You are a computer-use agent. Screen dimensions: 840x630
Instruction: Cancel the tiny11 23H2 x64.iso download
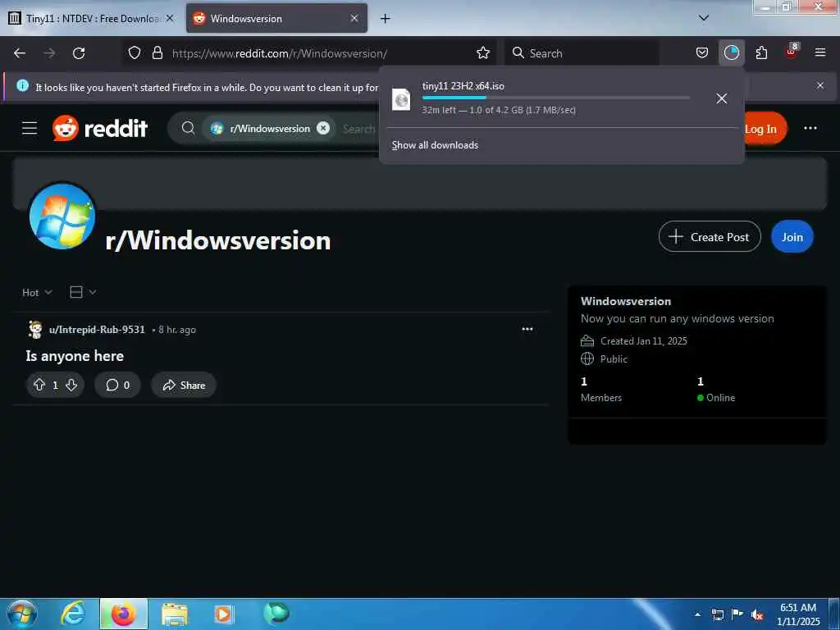click(x=722, y=98)
